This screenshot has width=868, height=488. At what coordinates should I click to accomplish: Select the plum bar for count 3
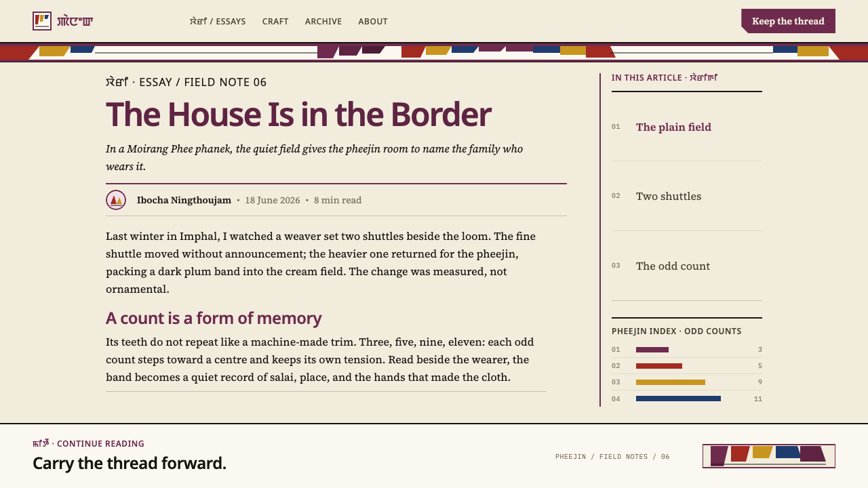click(x=652, y=350)
